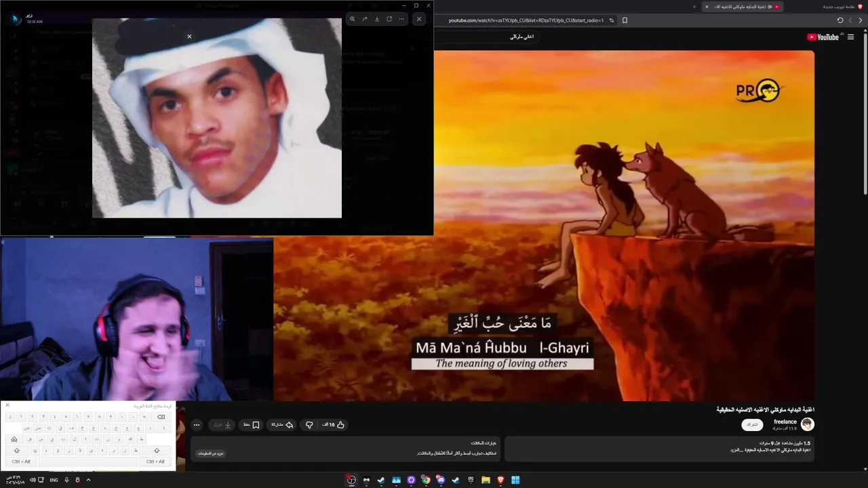Open a new browser tab with plus
The height and width of the screenshot is (488, 868).
pyautogui.click(x=694, y=7)
